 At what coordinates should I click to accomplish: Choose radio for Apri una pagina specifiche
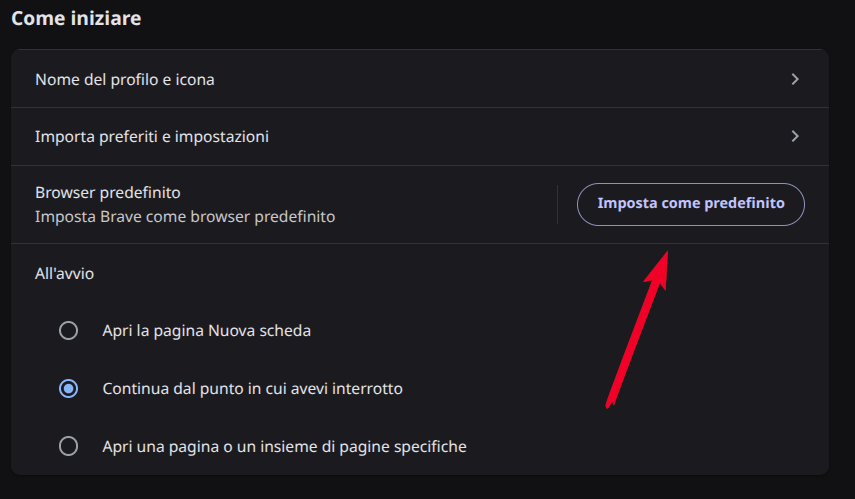[68, 446]
